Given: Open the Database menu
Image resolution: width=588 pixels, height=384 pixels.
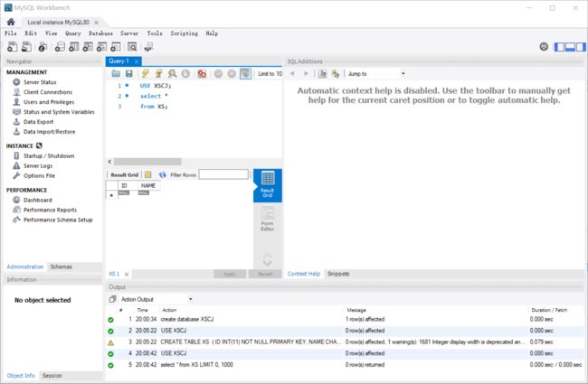Looking at the screenshot, I should click(x=100, y=33).
